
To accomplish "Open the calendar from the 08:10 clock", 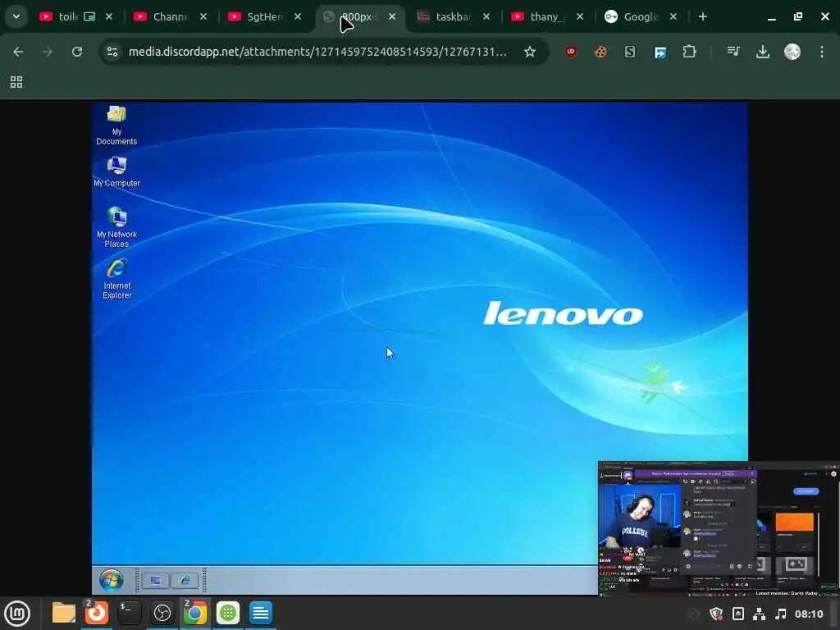I will coord(809,614).
